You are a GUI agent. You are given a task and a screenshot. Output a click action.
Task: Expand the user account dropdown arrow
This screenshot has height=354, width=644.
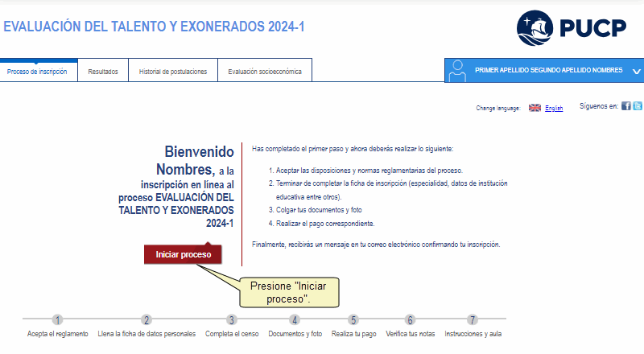pos(636,71)
